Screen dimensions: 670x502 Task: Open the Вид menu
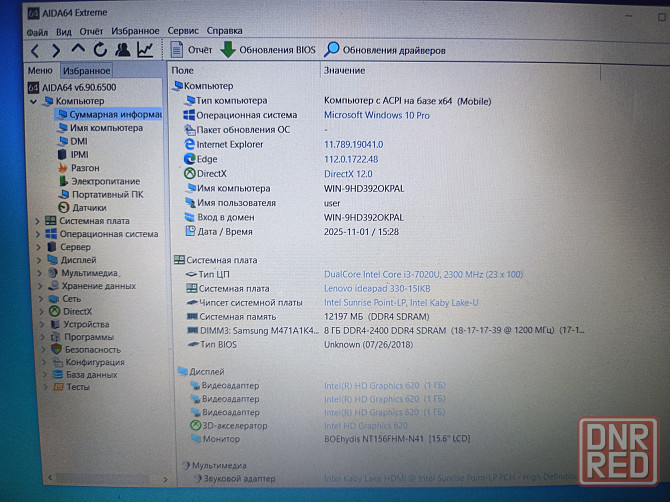click(64, 32)
